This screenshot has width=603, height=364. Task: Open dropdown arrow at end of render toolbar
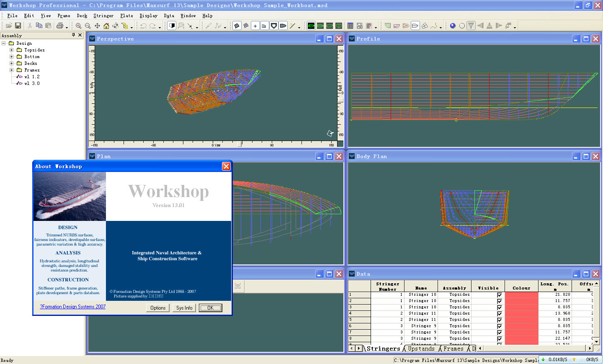pyautogui.click(x=515, y=27)
